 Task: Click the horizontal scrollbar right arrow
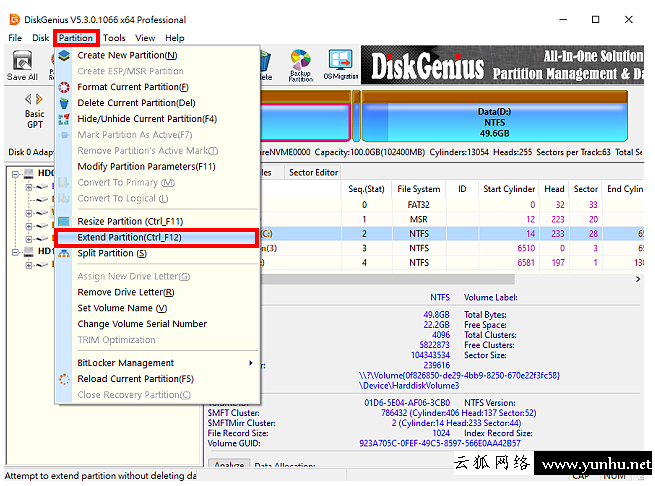[x=638, y=279]
